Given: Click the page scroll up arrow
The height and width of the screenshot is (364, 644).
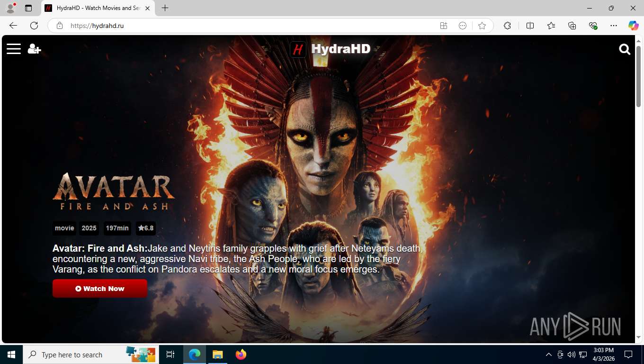Looking at the screenshot, I should (638, 40).
